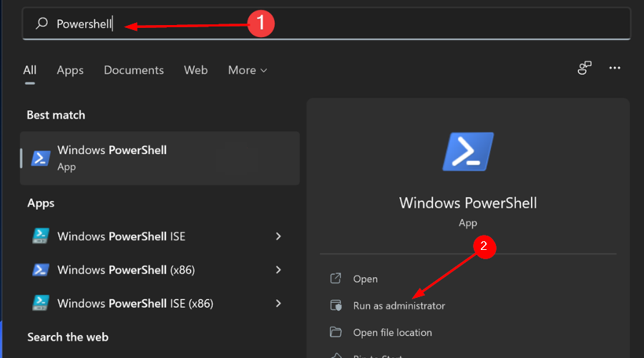644x358 pixels.
Task: Open the three-dots options menu
Action: click(615, 68)
